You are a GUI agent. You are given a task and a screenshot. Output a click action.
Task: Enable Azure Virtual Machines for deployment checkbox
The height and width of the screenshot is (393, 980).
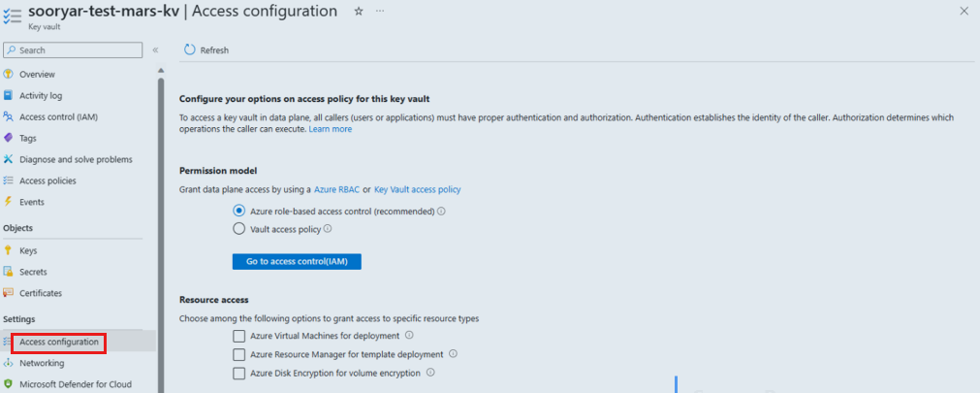pyautogui.click(x=238, y=336)
